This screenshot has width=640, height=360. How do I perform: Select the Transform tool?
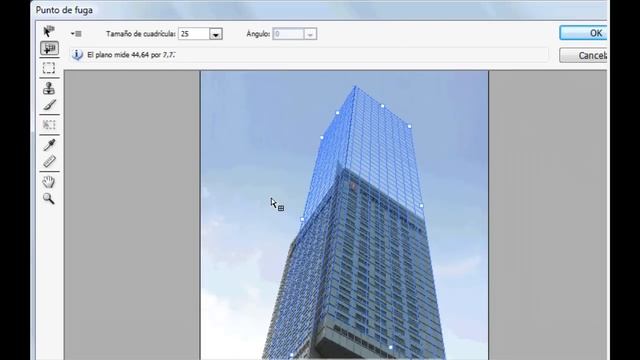click(x=49, y=124)
